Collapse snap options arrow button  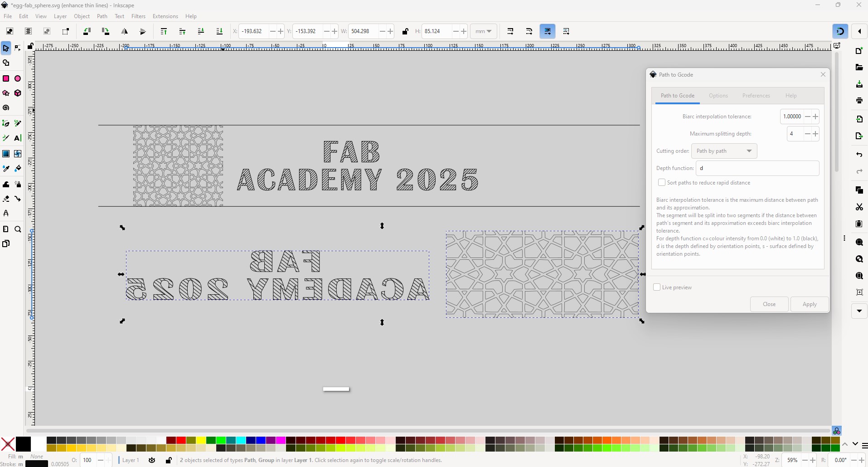[x=859, y=31]
